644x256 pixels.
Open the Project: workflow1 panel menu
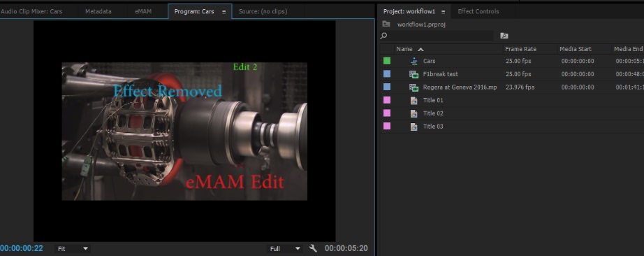443,11
